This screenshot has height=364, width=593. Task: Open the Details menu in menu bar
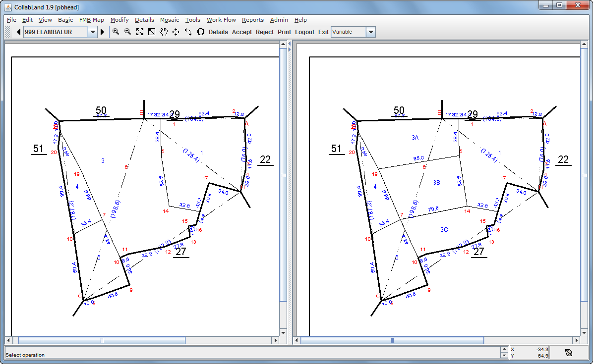pyautogui.click(x=144, y=20)
